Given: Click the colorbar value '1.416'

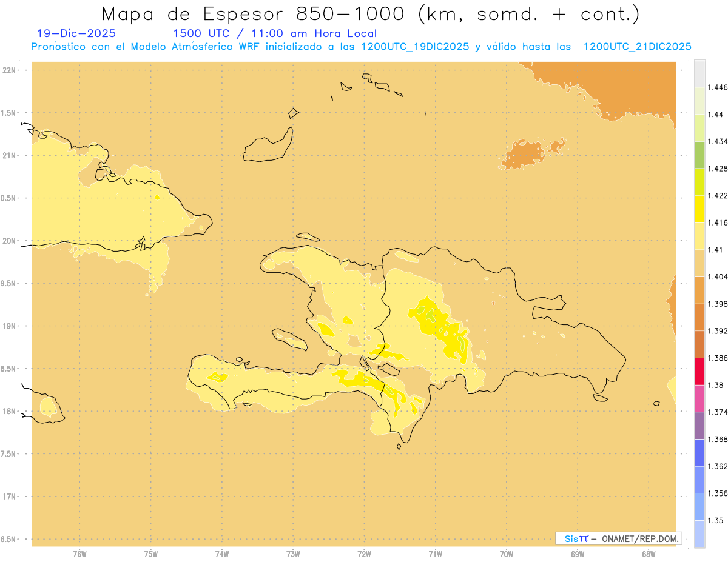Looking at the screenshot, I should [x=718, y=222].
